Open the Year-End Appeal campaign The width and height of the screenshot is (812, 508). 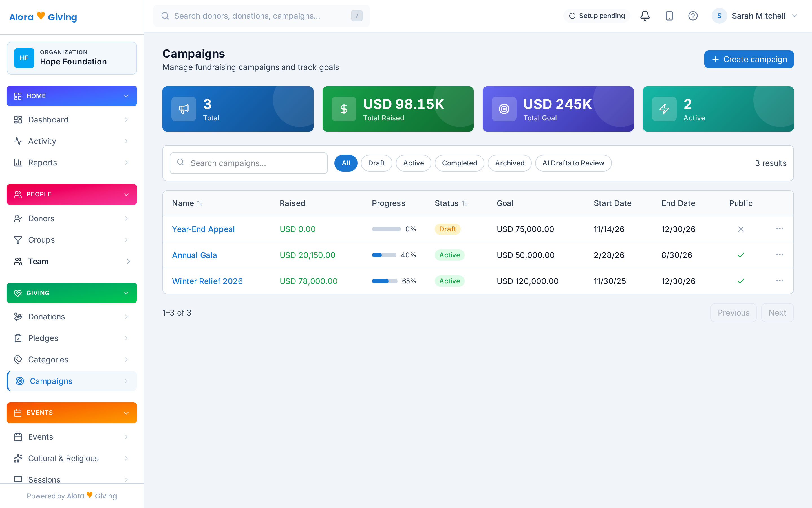point(203,229)
